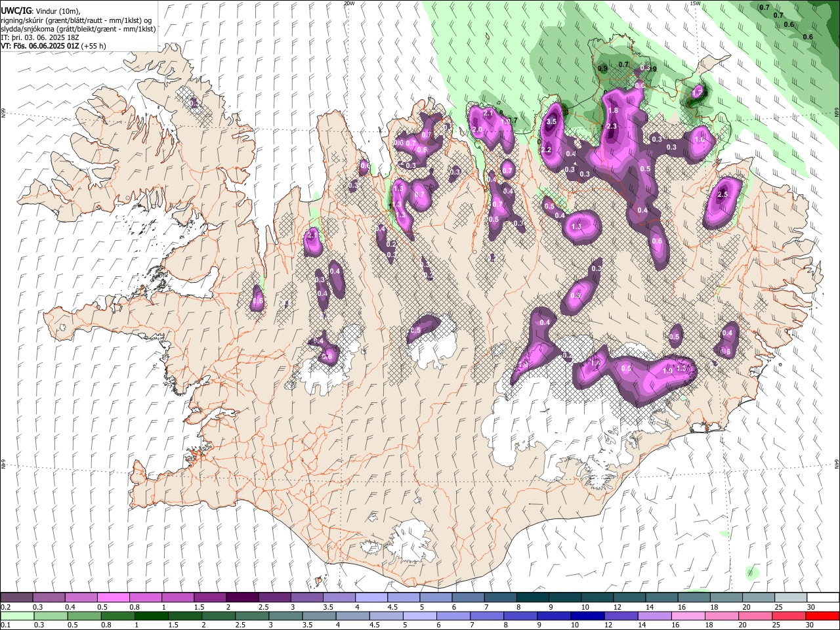Click the '20W' longitude label at top

pos(349,3)
